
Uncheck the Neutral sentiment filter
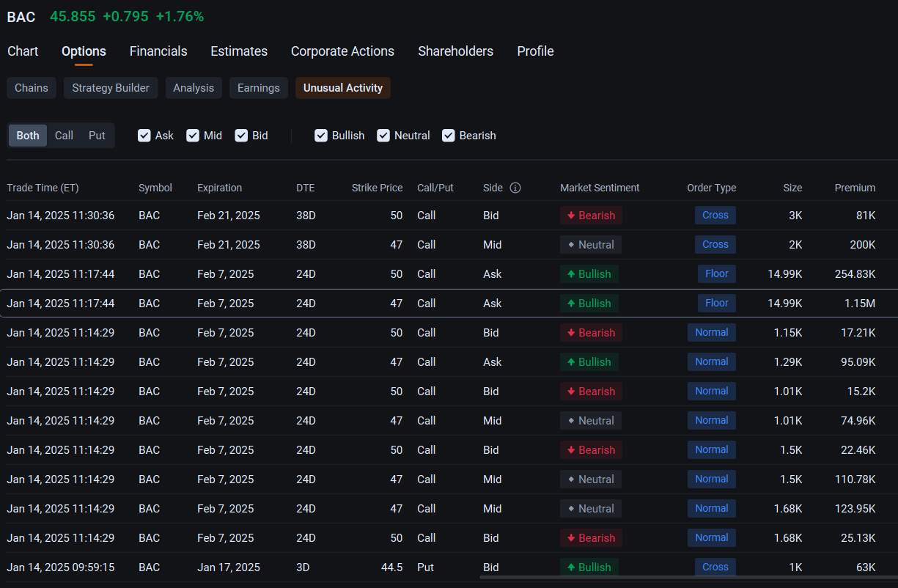tap(383, 136)
